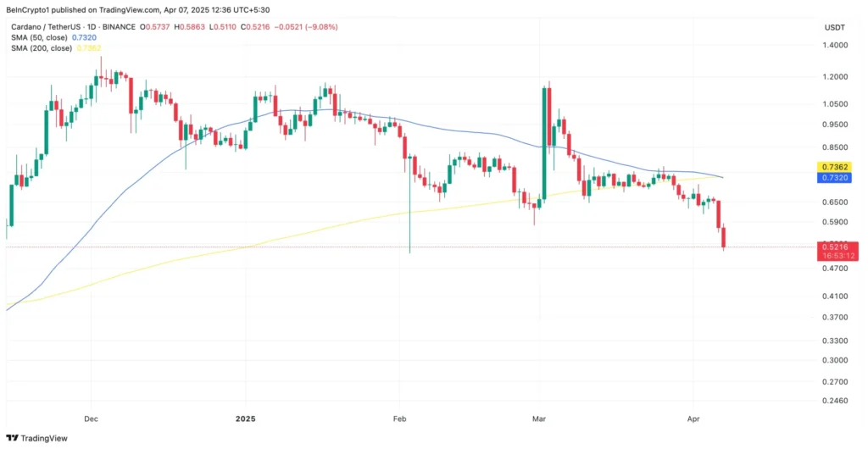Click the Dec label on time axis

92,419
